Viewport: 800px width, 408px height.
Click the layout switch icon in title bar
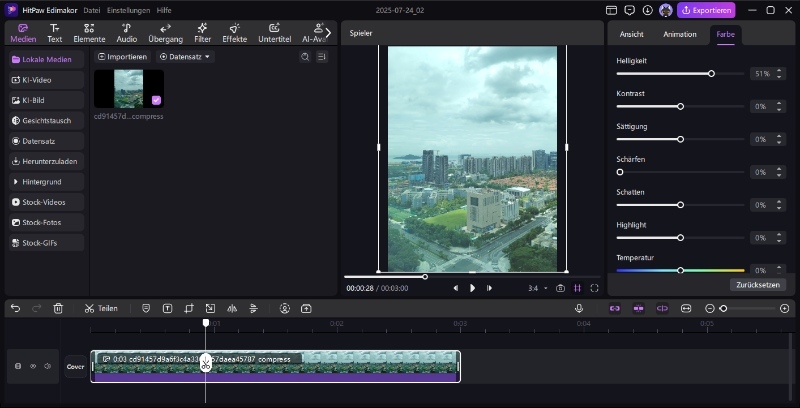[x=611, y=10]
